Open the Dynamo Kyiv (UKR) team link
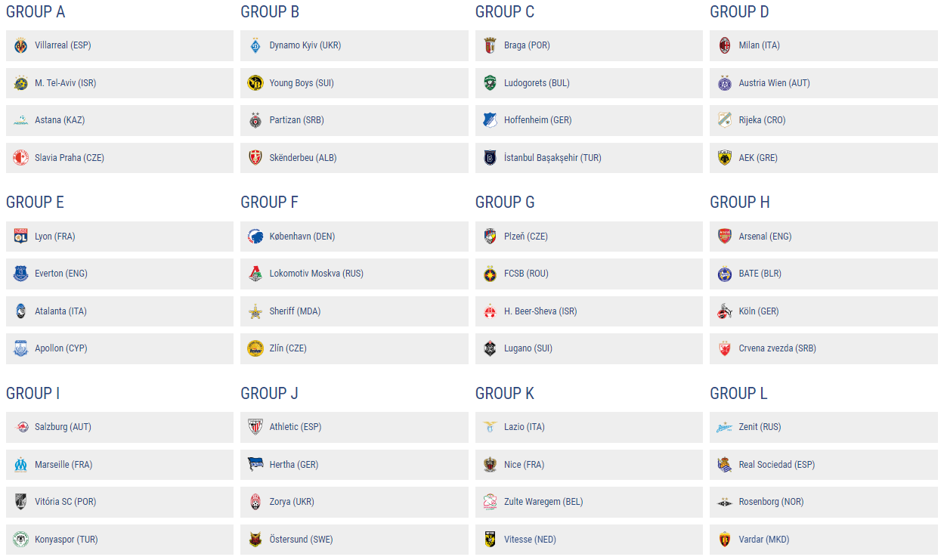Image resolution: width=947 pixels, height=560 pixels. pos(305,45)
